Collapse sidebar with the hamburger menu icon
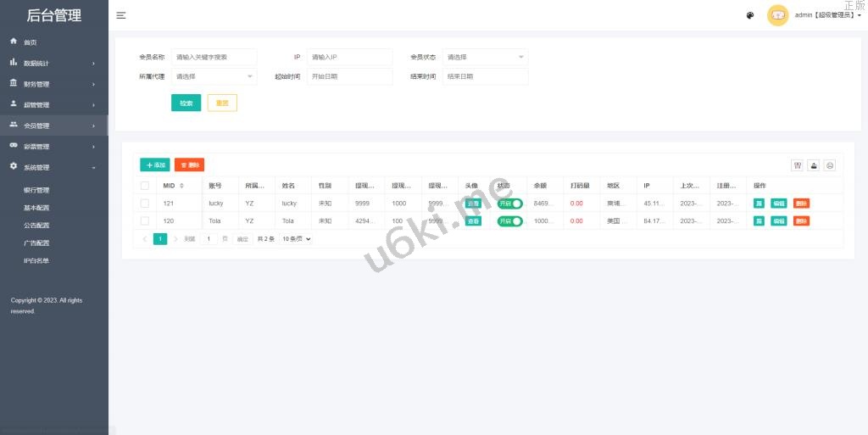Viewport: 868px width, 435px height. [121, 15]
